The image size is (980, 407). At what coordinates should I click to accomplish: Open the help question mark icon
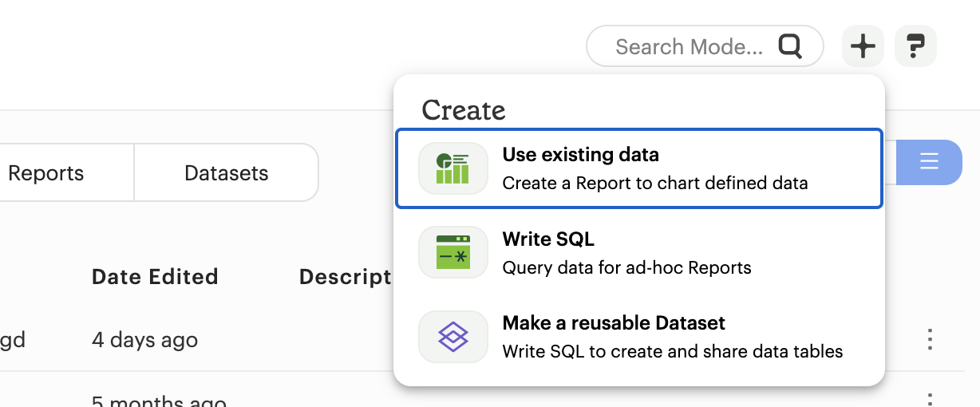tap(915, 46)
